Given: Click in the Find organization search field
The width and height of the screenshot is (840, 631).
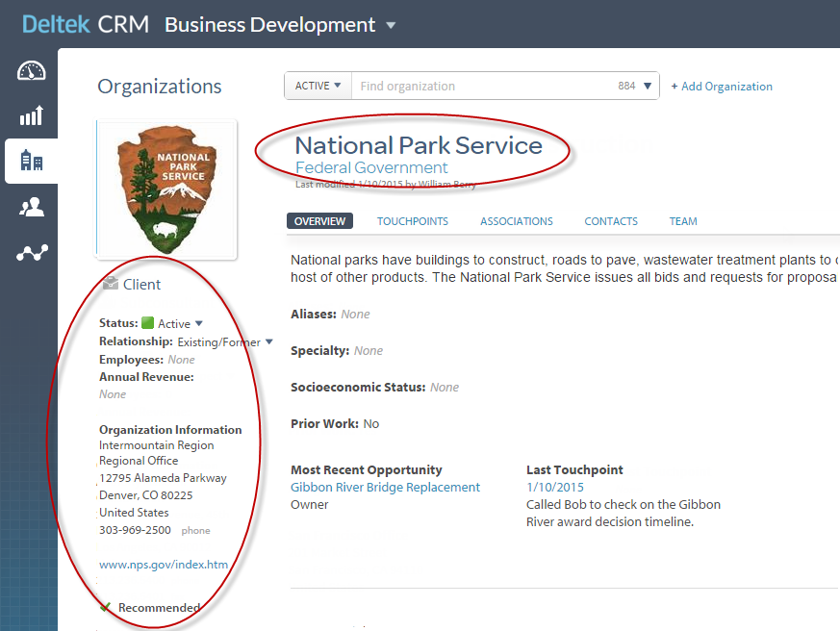Looking at the screenshot, I should pyautogui.click(x=481, y=87).
